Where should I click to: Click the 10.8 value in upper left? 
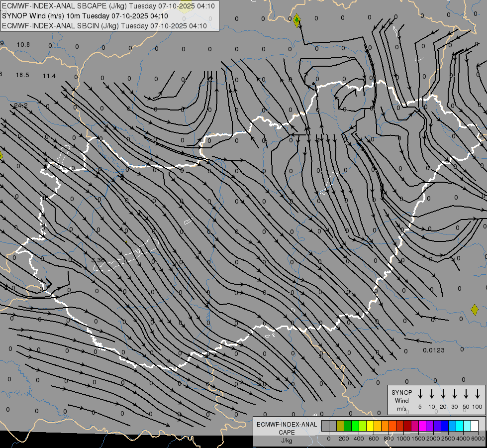coord(23,45)
